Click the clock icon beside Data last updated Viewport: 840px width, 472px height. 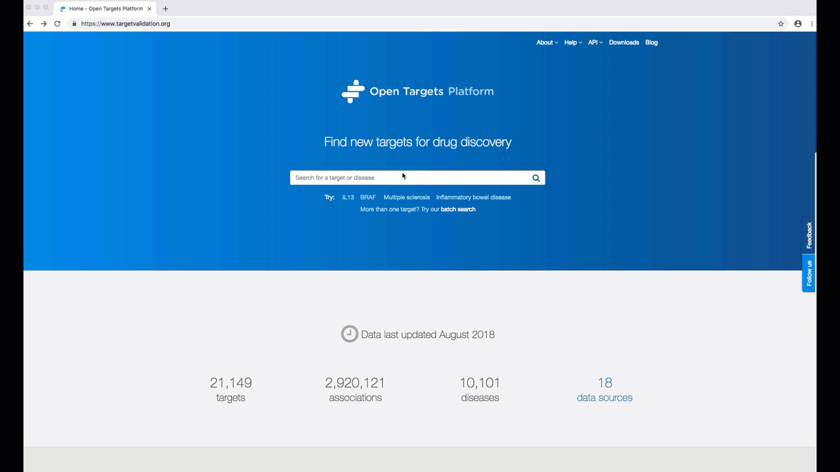click(x=349, y=334)
